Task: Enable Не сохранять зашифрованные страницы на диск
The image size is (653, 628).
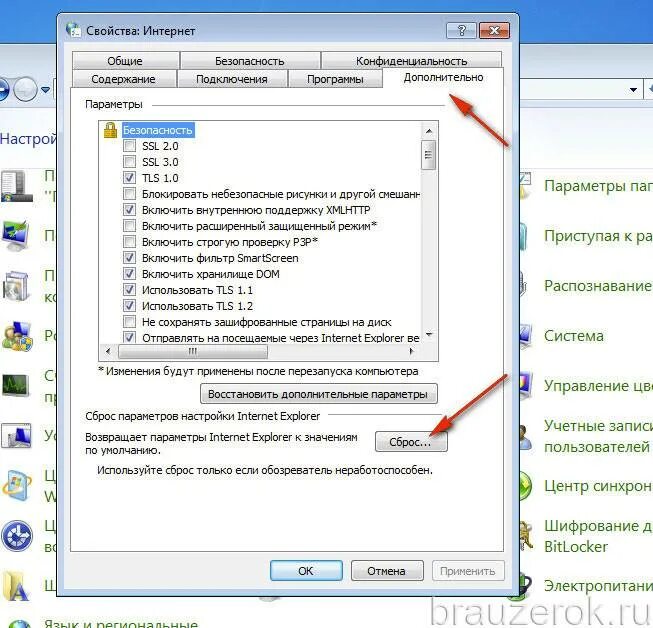Action: [x=130, y=322]
